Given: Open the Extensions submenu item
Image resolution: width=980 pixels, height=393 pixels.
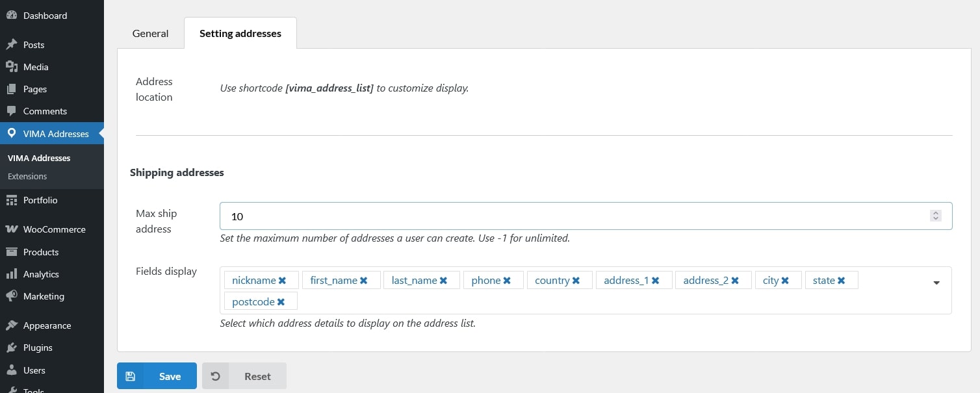Looking at the screenshot, I should click(27, 176).
